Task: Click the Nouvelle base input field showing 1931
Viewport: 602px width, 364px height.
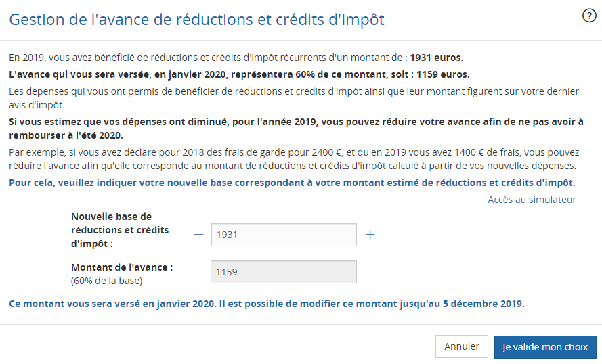Action: 284,235
